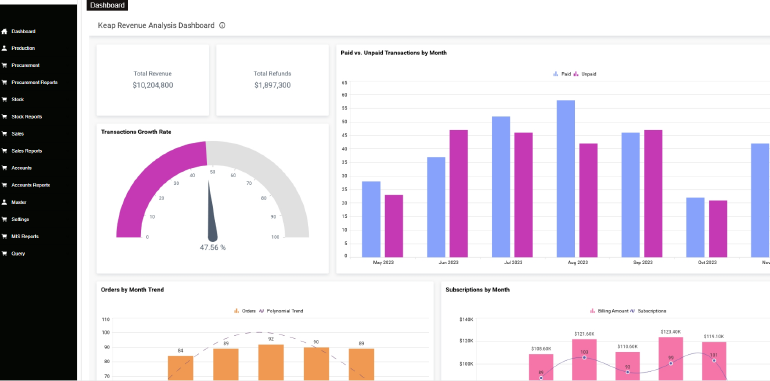The height and width of the screenshot is (381, 770).
Task: Click the person icon next to Production
Action: coord(4,48)
